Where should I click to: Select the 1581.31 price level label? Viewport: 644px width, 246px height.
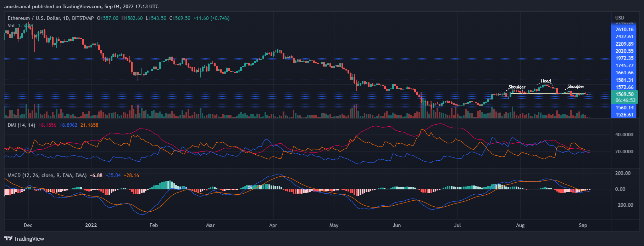click(x=624, y=80)
